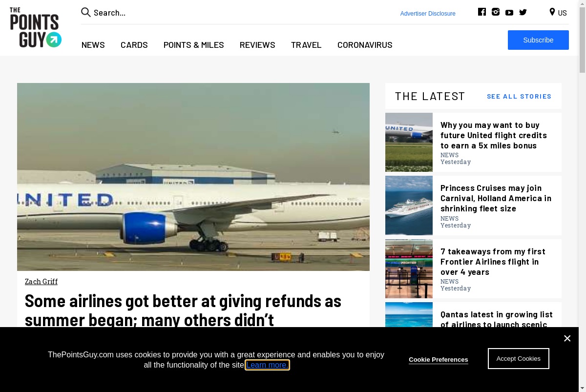The width and height of the screenshot is (586, 392).
Task: Select the CORONAVIRUS nav item
Action: click(365, 45)
